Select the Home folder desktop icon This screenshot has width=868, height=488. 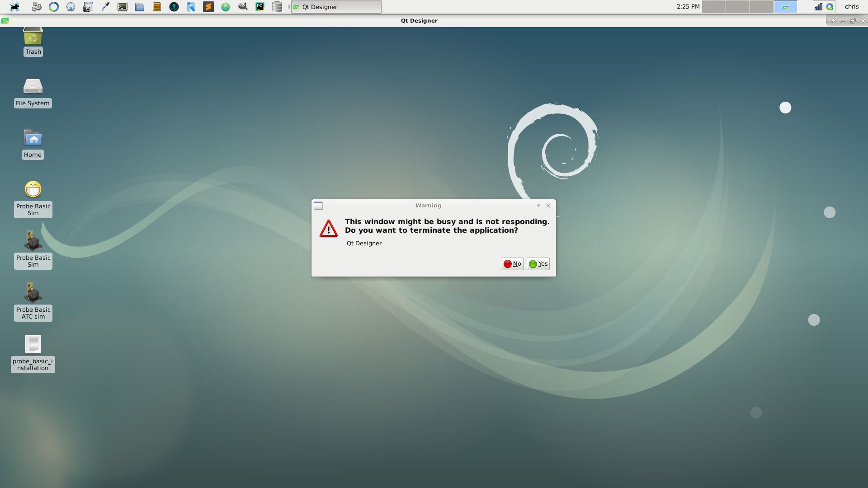33,144
